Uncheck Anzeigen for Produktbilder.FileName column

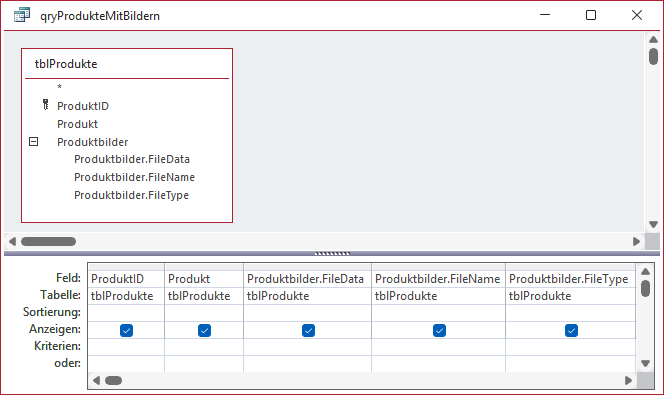[x=439, y=330]
